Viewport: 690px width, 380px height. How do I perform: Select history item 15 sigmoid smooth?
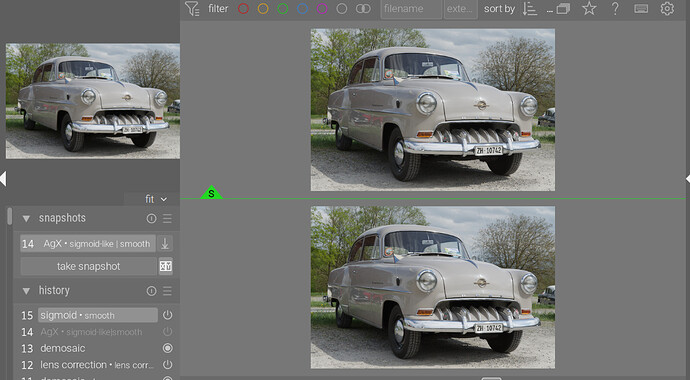pos(98,315)
